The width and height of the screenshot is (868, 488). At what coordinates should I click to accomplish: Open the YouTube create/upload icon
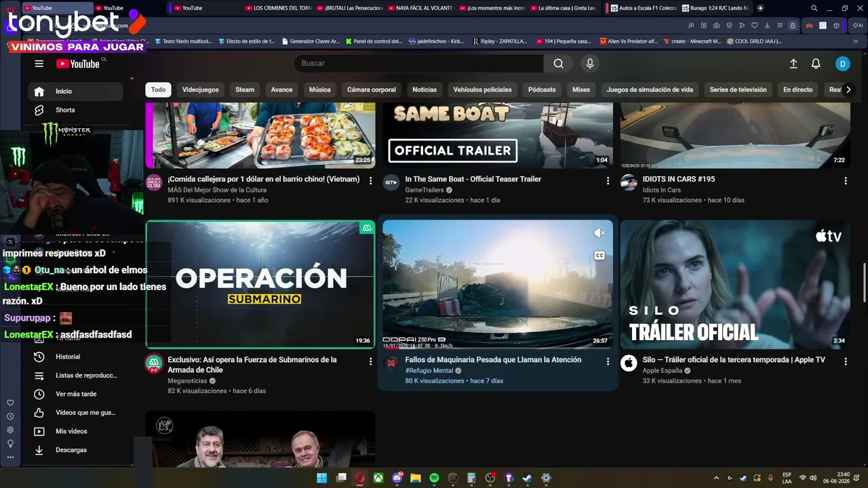point(793,64)
